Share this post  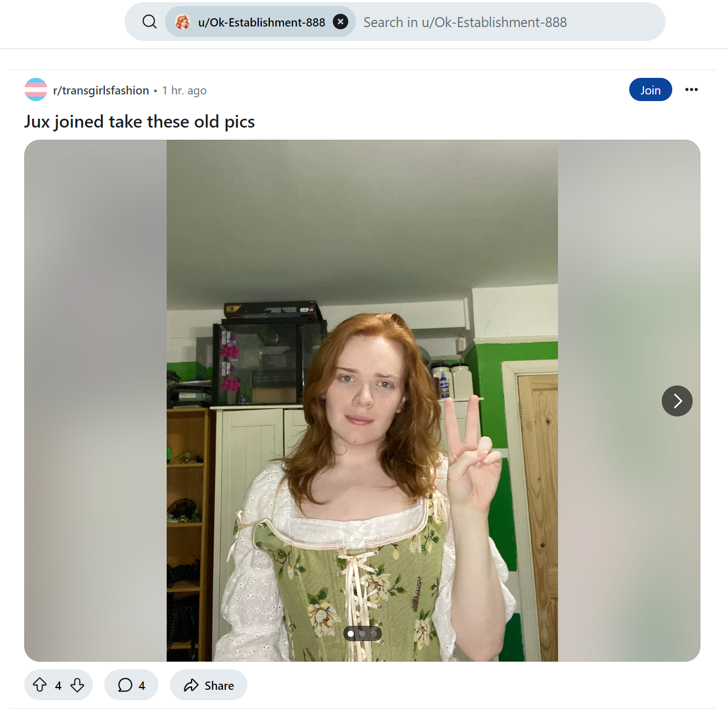point(209,685)
